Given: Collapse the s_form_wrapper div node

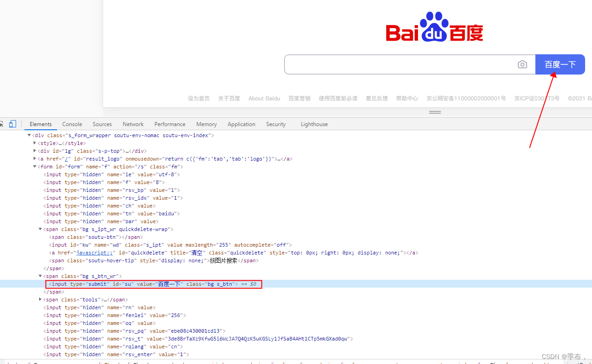Looking at the screenshot, I should (x=29, y=135).
